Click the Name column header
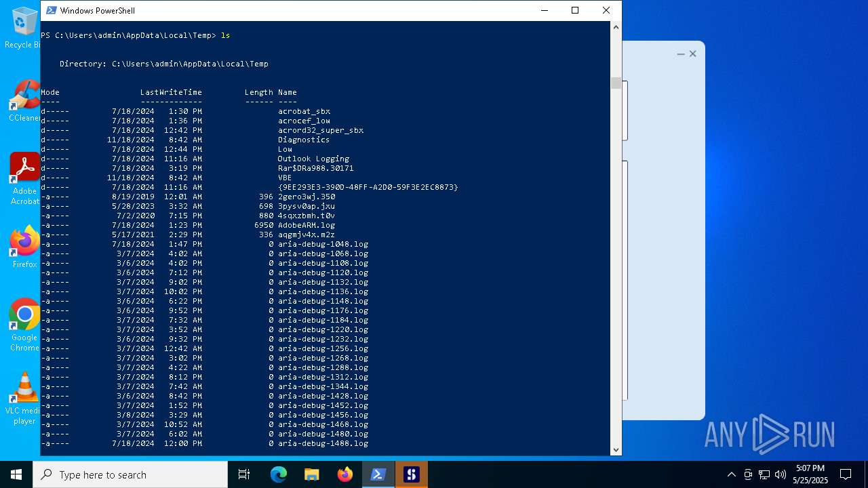 pyautogui.click(x=288, y=92)
